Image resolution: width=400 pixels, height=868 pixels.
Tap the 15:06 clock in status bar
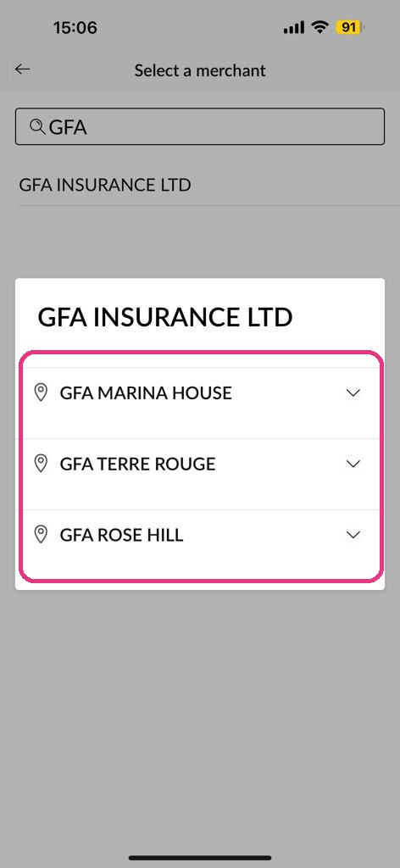[75, 27]
